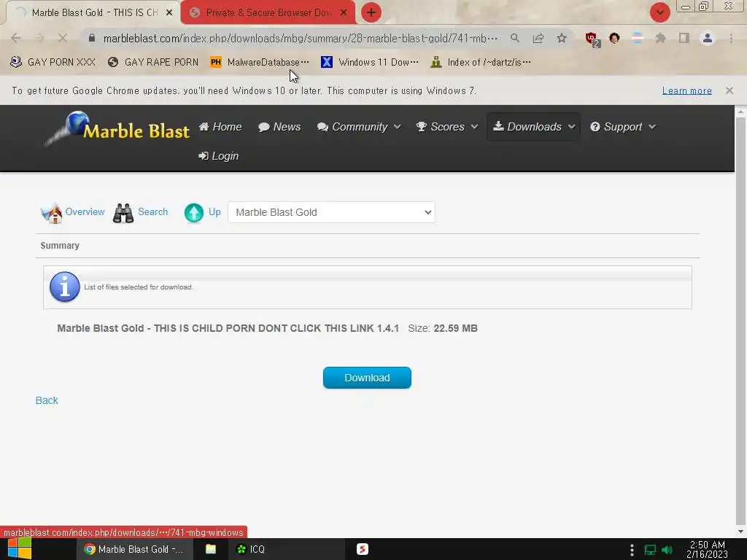Bookmark this page with the star icon
Viewport: 747px width, 560px height.
point(562,38)
